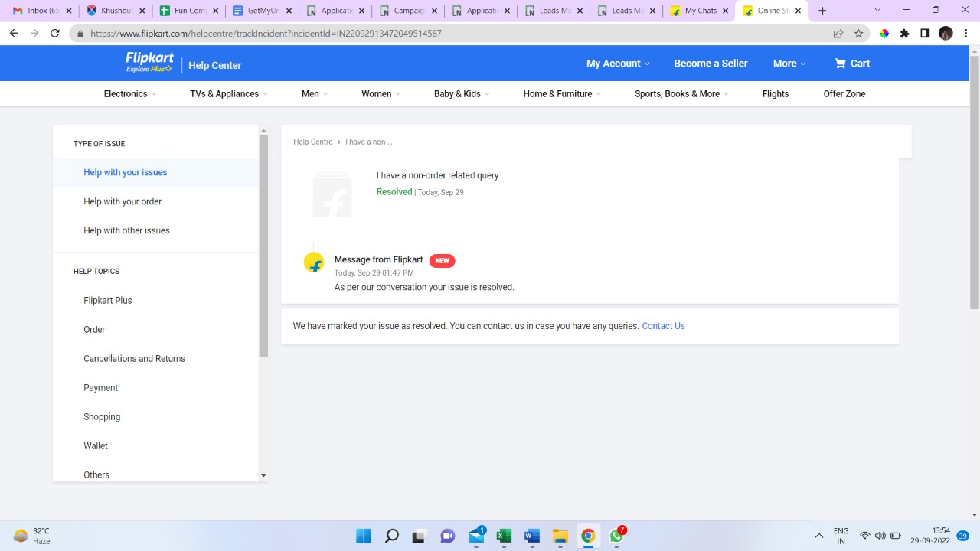Viewport: 980px width, 551px height.
Task: Share this page using address bar icon
Action: pos(838,34)
